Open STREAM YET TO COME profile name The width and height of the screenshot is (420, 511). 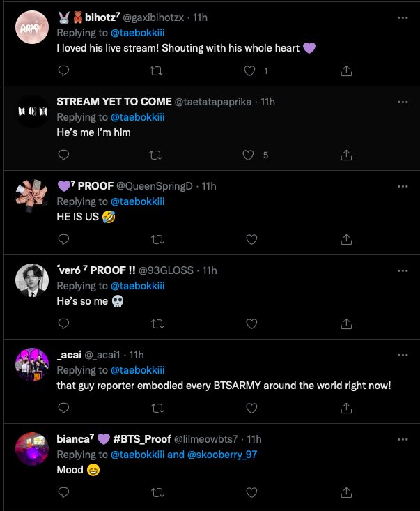click(114, 102)
